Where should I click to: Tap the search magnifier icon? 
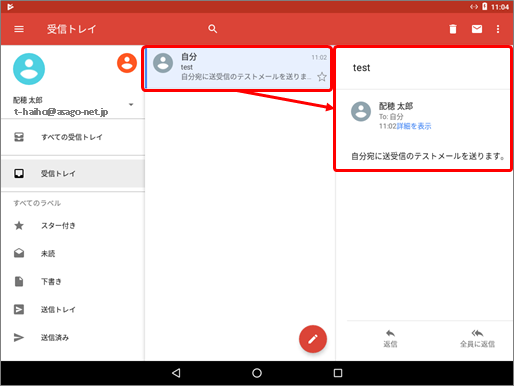coord(213,29)
